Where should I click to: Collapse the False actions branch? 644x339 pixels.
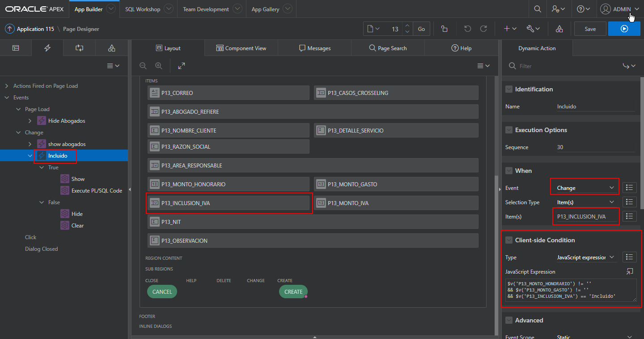42,202
